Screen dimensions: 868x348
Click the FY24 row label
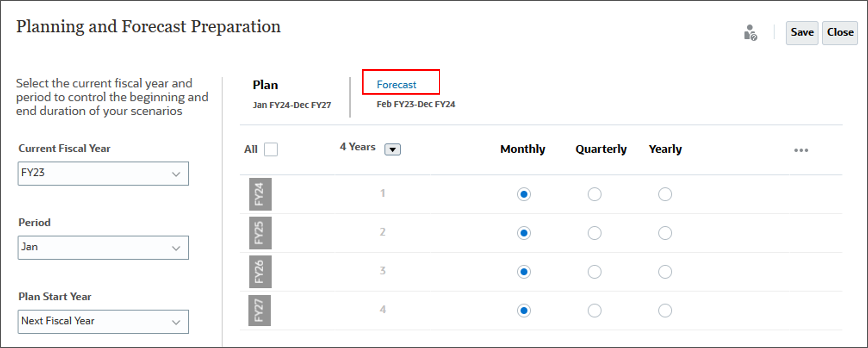260,194
